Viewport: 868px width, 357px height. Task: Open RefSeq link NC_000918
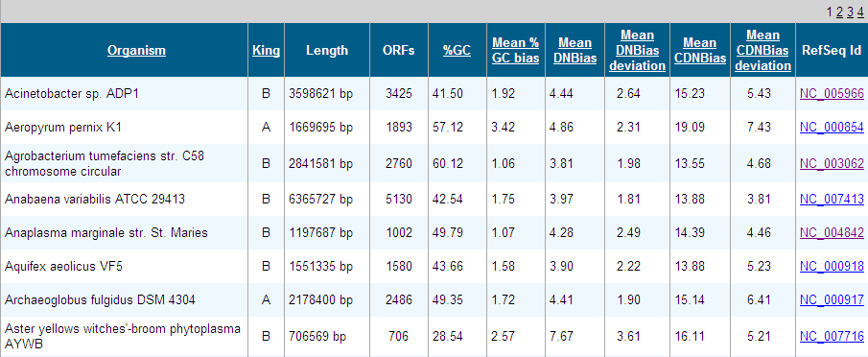pos(832,267)
